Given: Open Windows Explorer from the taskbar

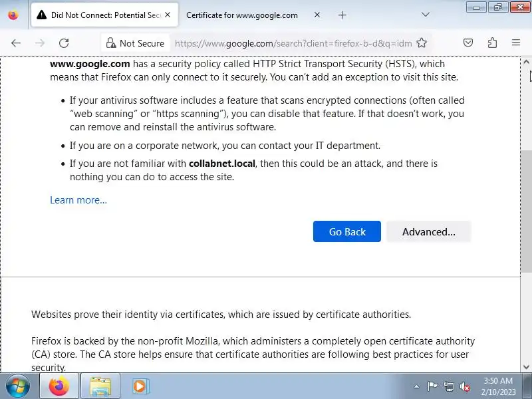Looking at the screenshot, I should tap(100, 386).
